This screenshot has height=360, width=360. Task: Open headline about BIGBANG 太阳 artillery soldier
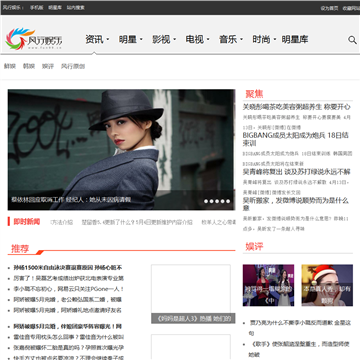296,139
